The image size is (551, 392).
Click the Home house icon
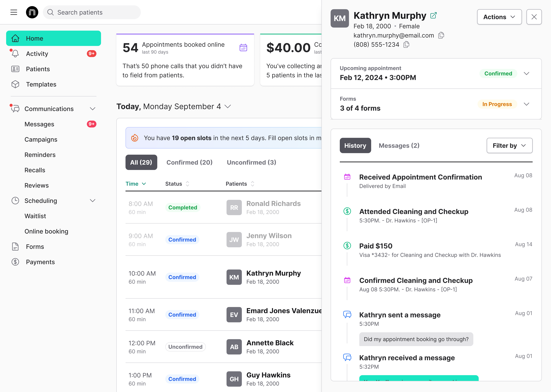click(15, 38)
